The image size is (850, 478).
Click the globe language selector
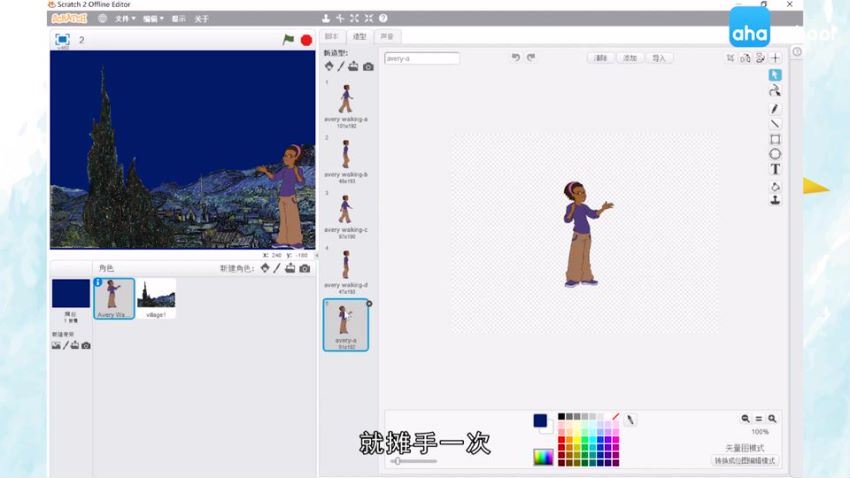point(102,18)
